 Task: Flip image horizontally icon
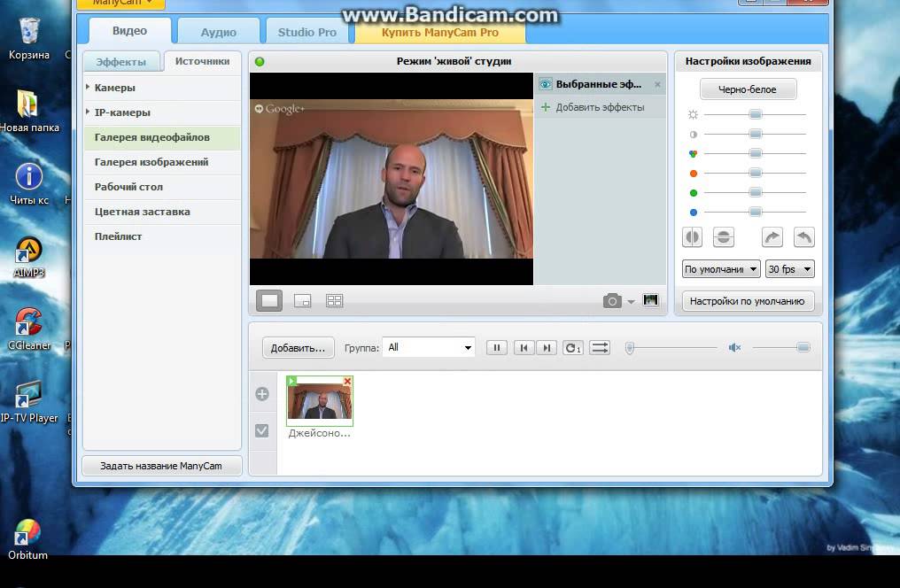tap(692, 237)
